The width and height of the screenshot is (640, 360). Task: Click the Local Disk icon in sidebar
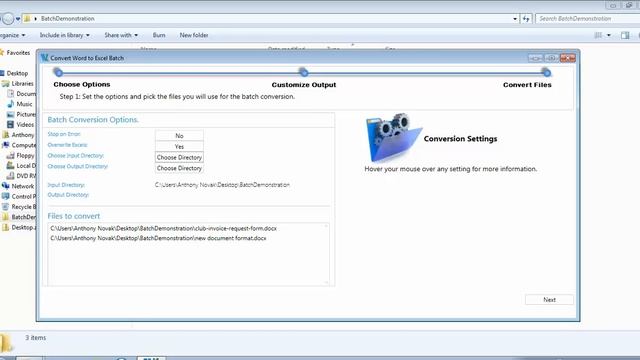coord(11,165)
